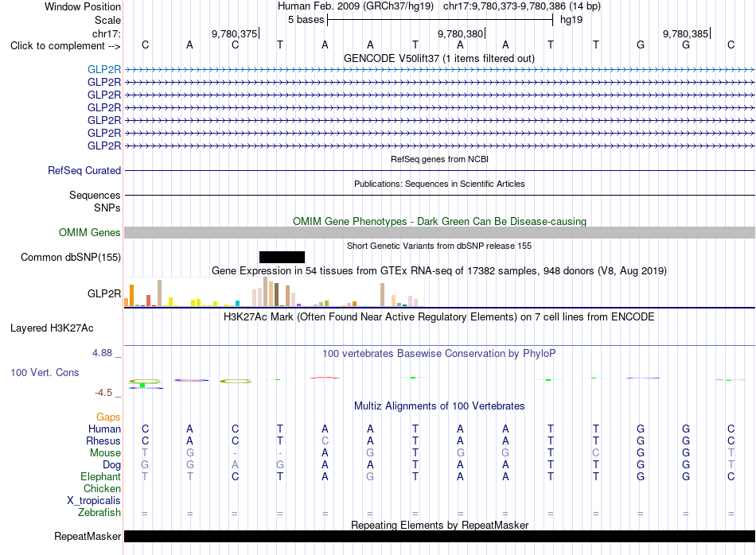The height and width of the screenshot is (555, 756).
Task: Open the RefSeq Curated track label
Action: (84, 170)
